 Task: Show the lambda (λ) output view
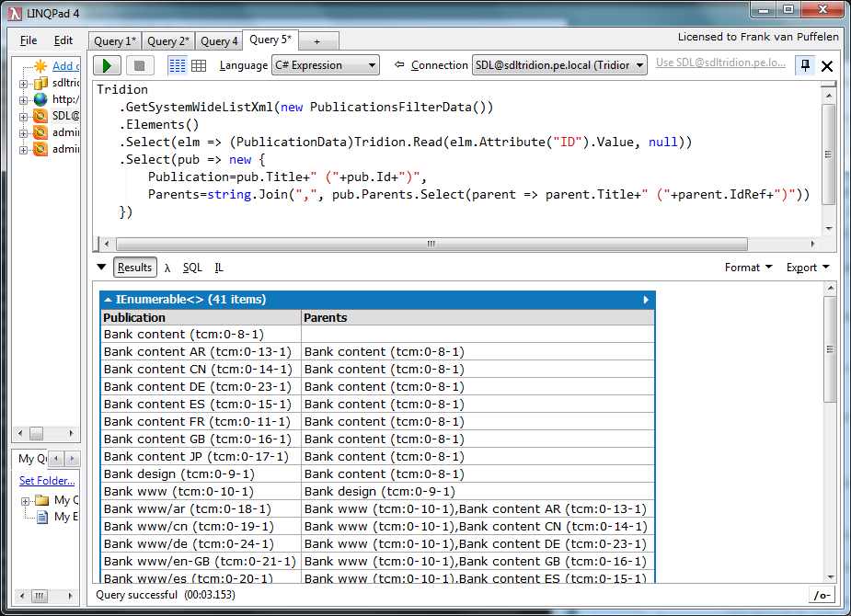coord(167,268)
